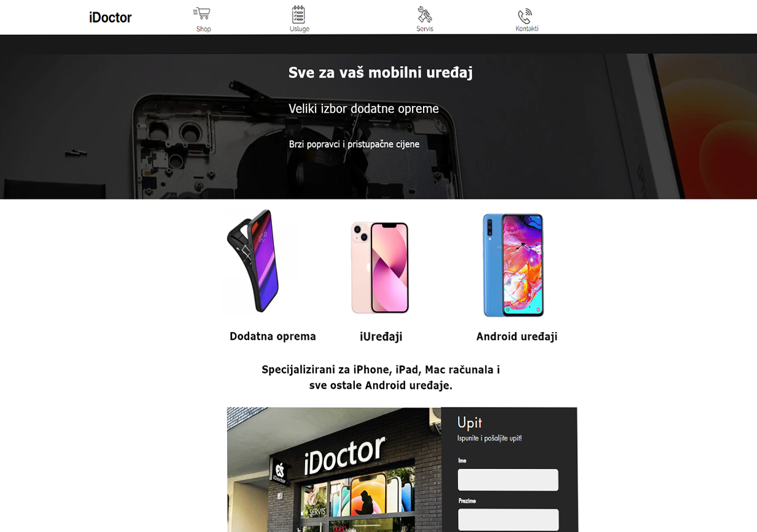757x532 pixels.
Task: Open the Servis tools icon
Action: click(424, 15)
